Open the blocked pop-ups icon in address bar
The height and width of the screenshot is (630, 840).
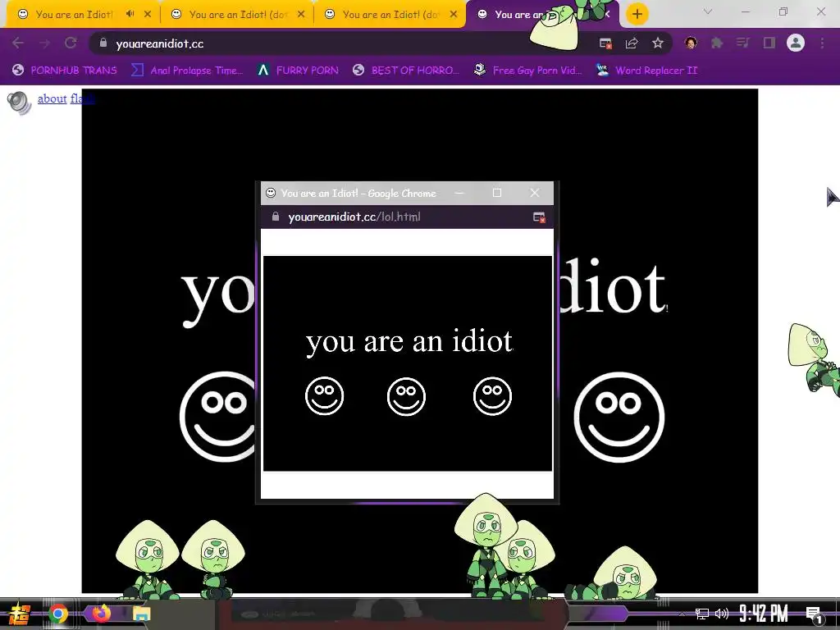[605, 43]
